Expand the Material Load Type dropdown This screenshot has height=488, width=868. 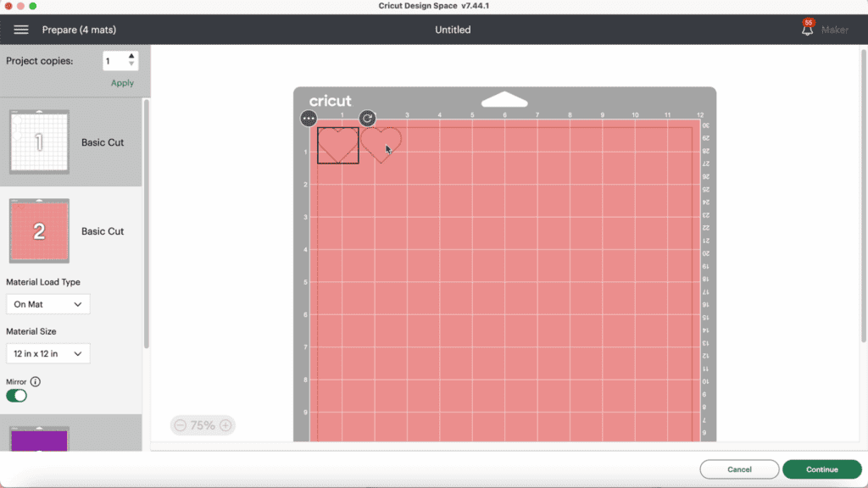point(48,304)
